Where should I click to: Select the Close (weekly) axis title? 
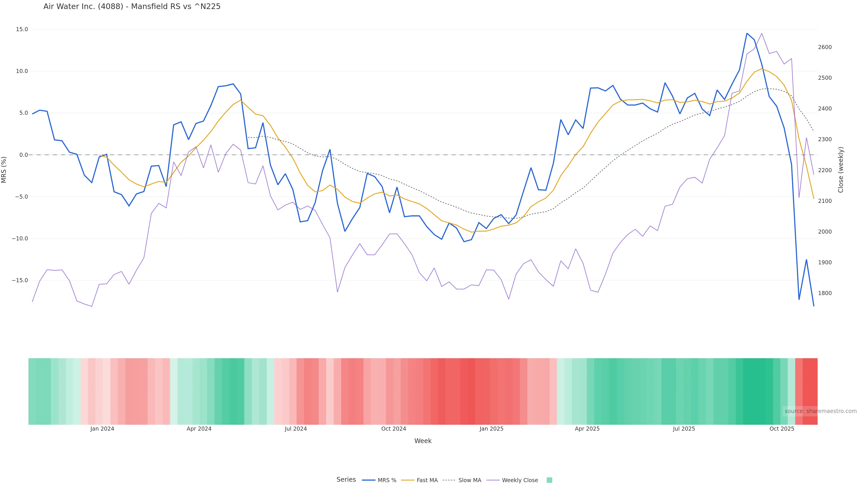841,169
